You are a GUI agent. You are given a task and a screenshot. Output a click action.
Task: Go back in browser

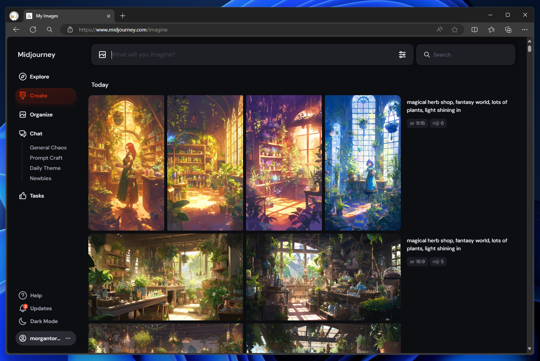[16, 30]
